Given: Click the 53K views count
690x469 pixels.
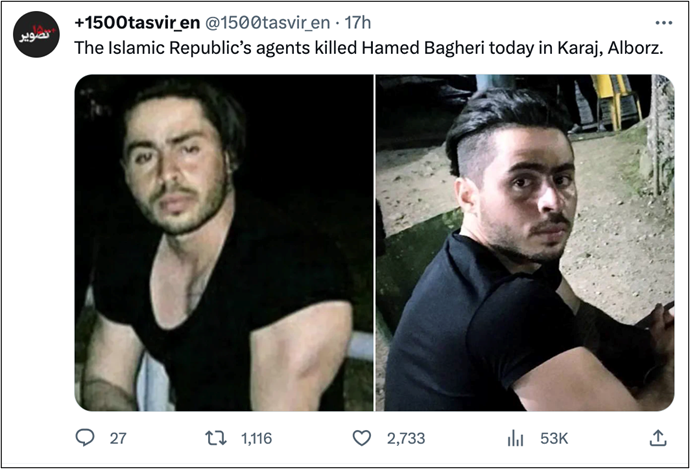Looking at the screenshot, I should pos(554,438).
